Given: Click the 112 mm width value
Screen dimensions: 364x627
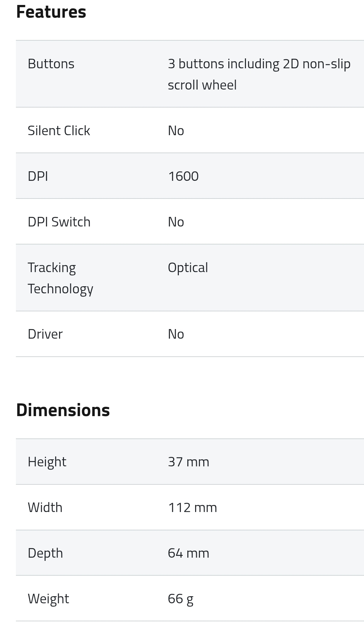Looking at the screenshot, I should [192, 507].
